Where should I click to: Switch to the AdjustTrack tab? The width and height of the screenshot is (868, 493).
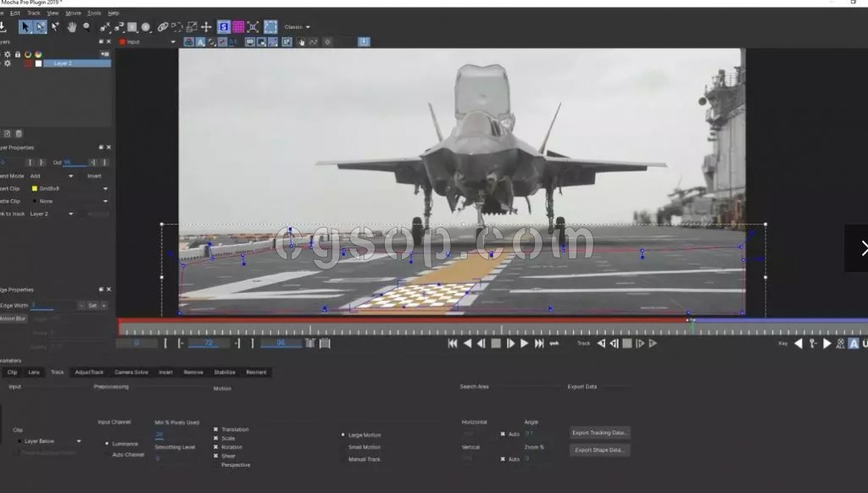89,373
